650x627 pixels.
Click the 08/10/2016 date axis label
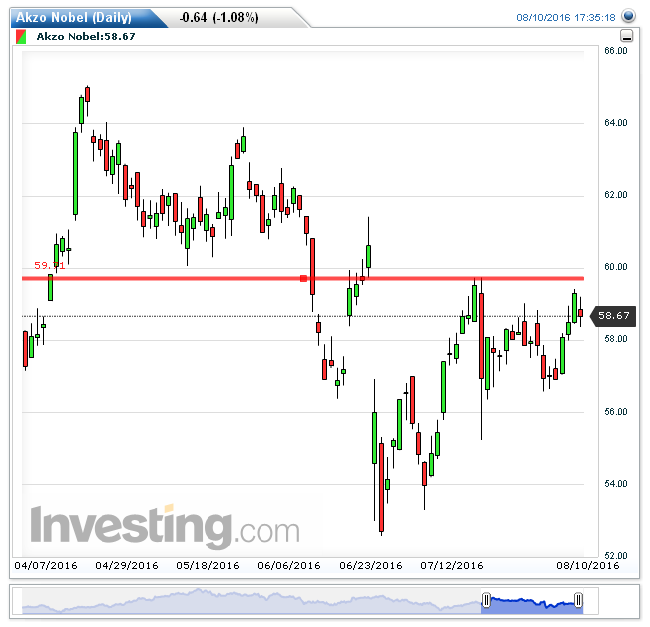pos(588,566)
